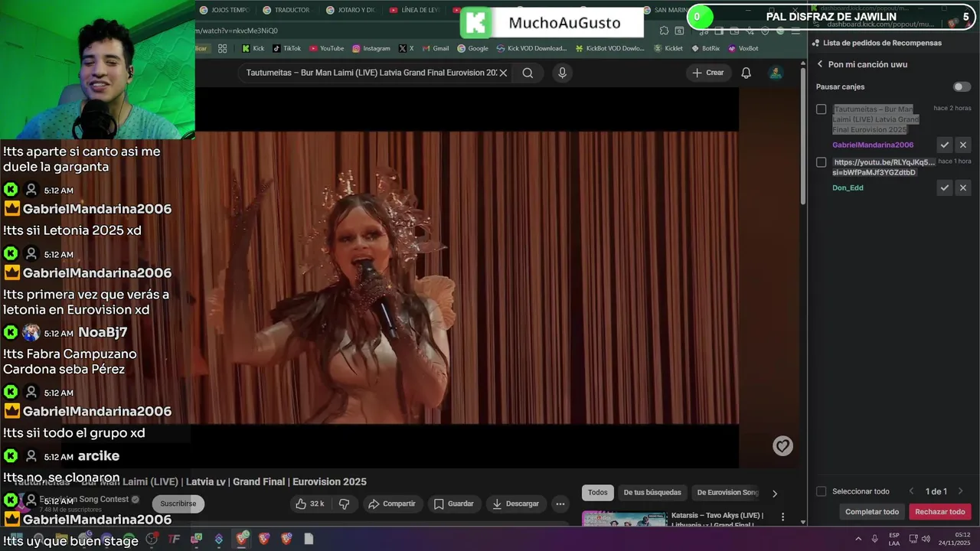This screenshot has width=980, height=551.
Task: Check the youtu.be link request checkbox
Action: coord(821,162)
